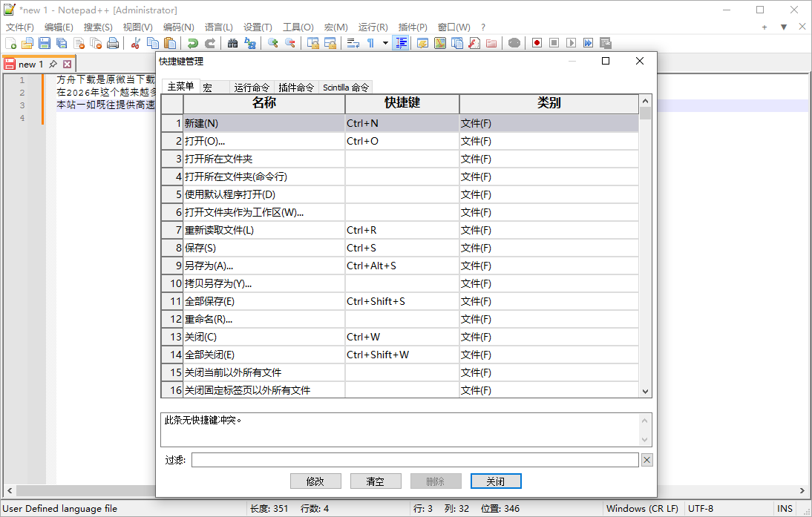
Task: Open the Find dialog via toolbar
Action: 232,43
